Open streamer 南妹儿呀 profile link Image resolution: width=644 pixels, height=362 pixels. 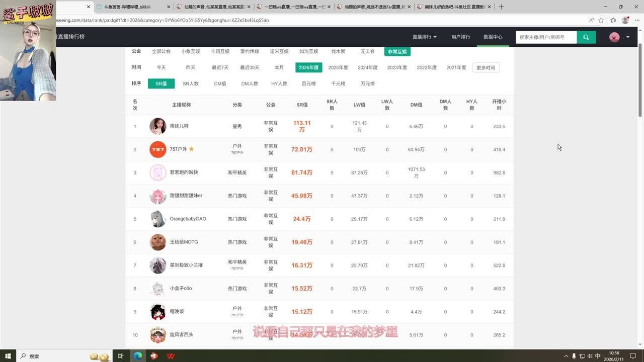click(x=179, y=126)
